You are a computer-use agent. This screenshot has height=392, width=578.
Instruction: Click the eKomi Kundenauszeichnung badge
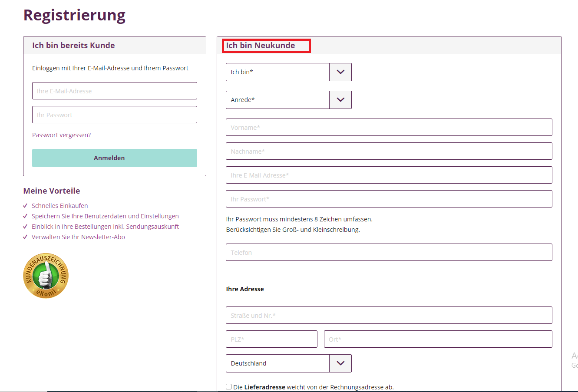point(46,276)
